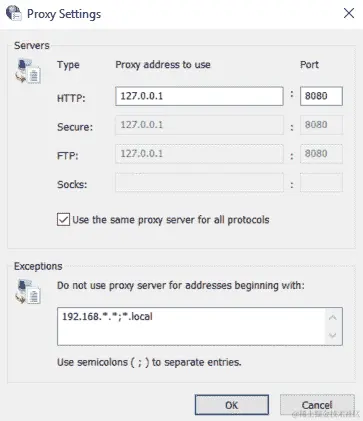Screen dimensions: 363x421
Task: Click the HTTP proxy address field
Action: [x=199, y=96]
